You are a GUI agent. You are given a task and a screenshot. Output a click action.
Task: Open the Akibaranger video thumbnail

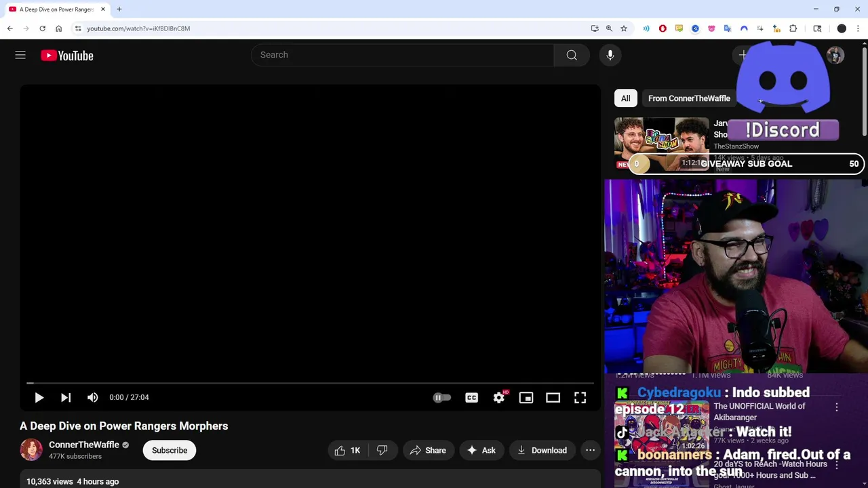[x=662, y=427]
